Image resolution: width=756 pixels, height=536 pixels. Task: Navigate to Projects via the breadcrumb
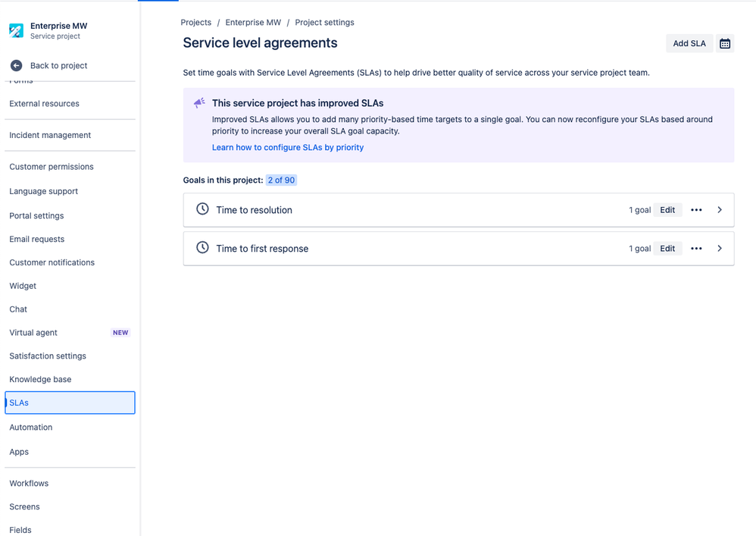pyautogui.click(x=195, y=22)
